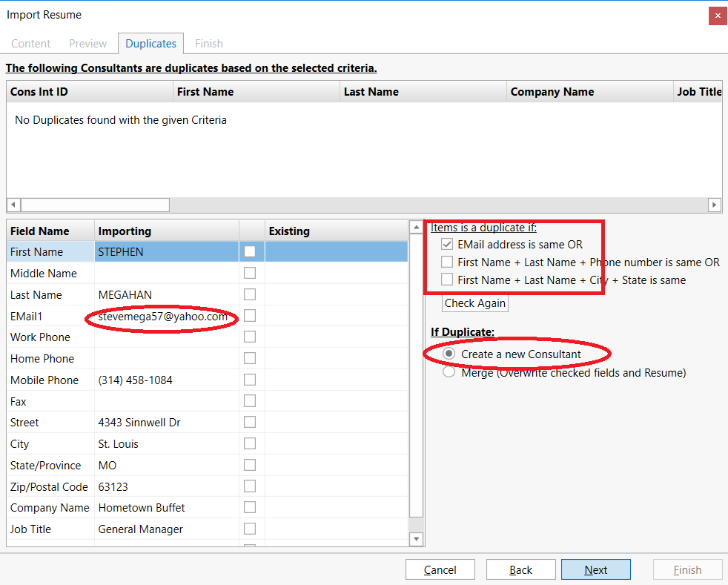This screenshot has width=728, height=585.
Task: Click the Check Again button
Action: pyautogui.click(x=475, y=303)
